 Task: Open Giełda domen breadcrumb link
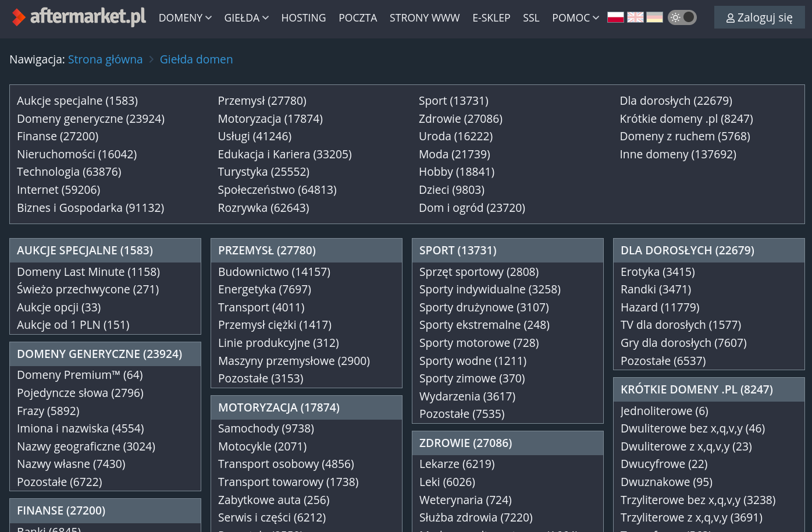(x=196, y=59)
